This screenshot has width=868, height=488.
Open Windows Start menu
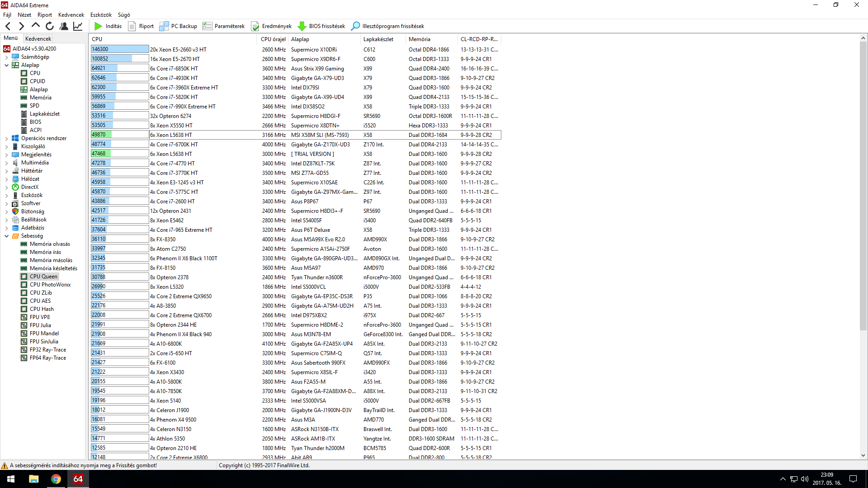coord(11,479)
